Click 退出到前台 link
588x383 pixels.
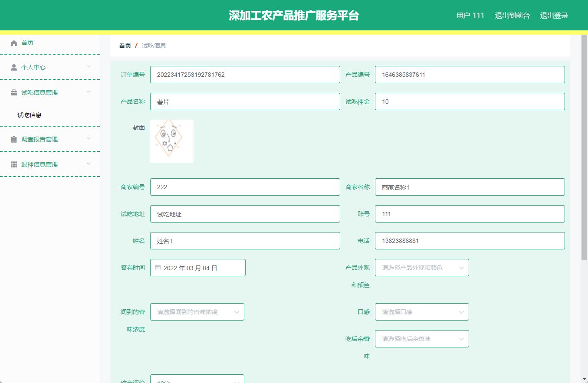click(x=512, y=15)
